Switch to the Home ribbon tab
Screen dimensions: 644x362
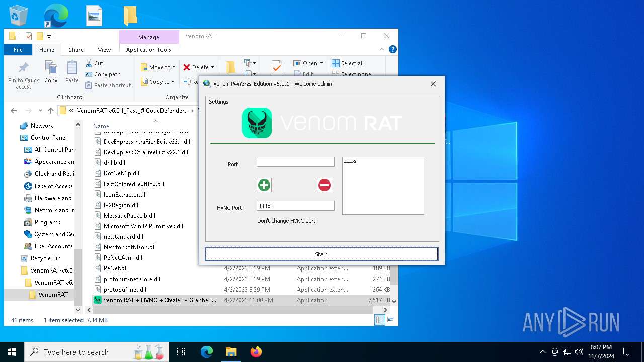(x=47, y=50)
